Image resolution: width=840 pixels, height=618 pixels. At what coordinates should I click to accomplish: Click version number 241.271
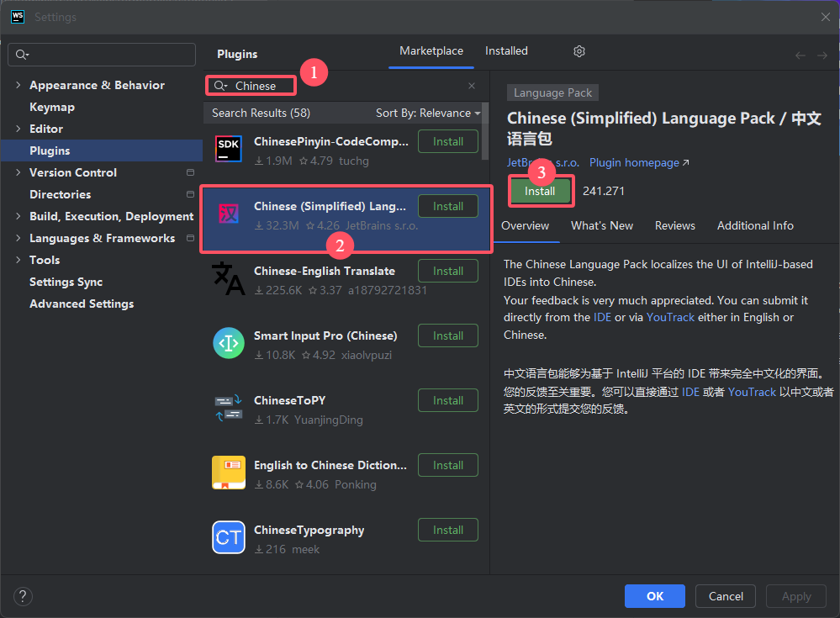point(603,191)
